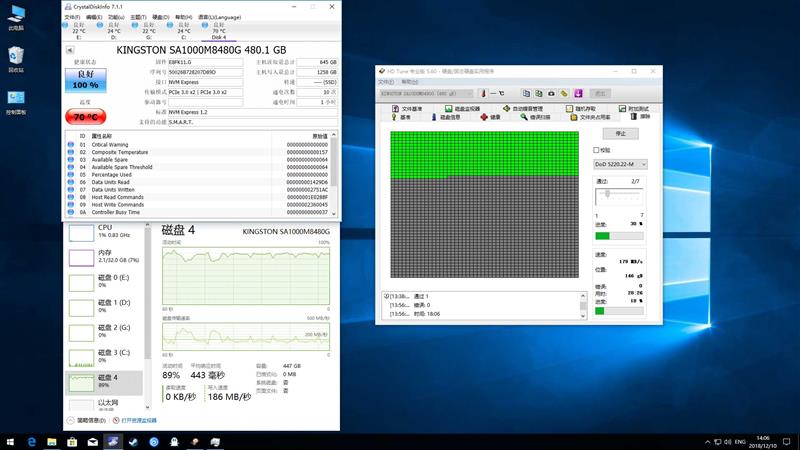The image size is (800, 450).
Task: Click the red 70 °C temperature button
Action: click(x=86, y=117)
